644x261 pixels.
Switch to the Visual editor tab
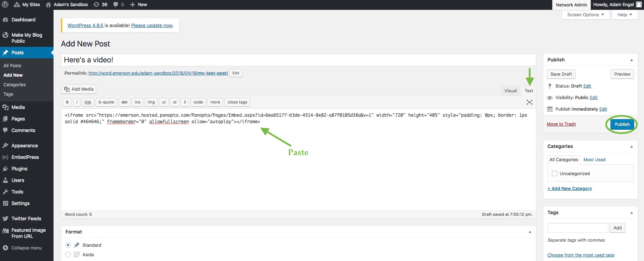(511, 91)
